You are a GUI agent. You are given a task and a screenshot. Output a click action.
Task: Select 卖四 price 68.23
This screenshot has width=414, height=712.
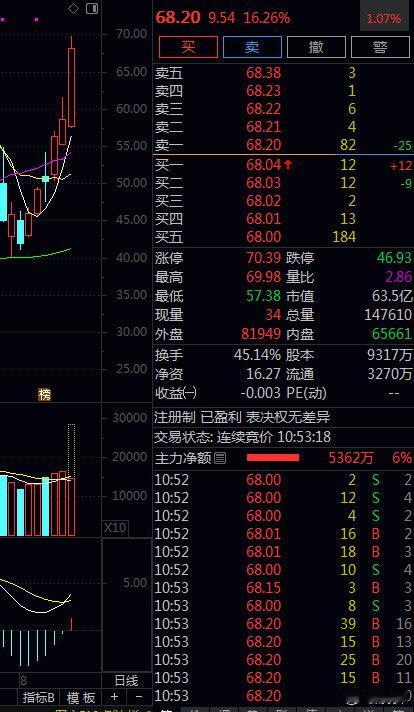(x=263, y=91)
